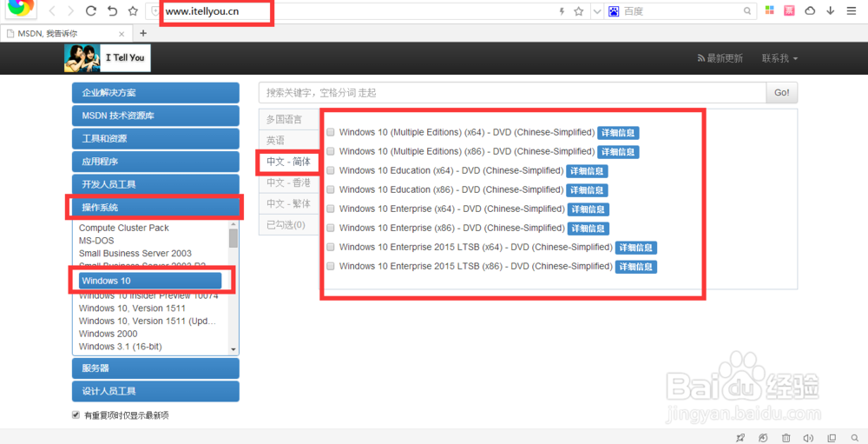Expand the MSDN 技术资源库 category
The height and width of the screenshot is (444, 868).
[155, 116]
